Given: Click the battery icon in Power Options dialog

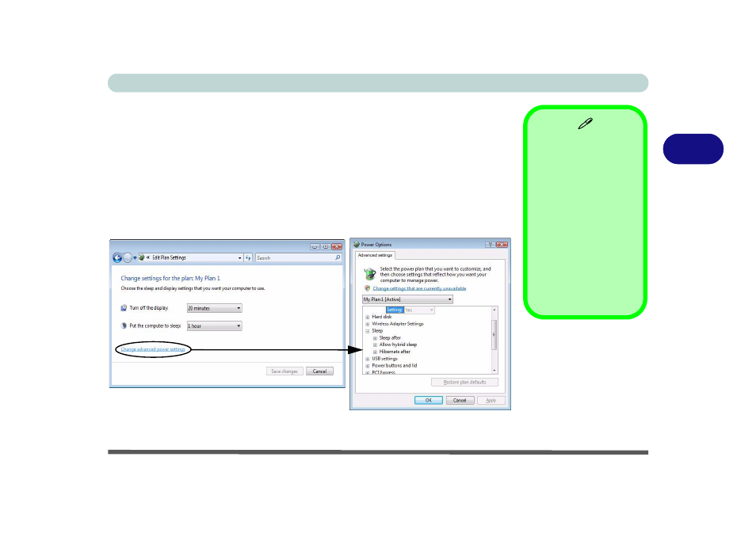Looking at the screenshot, I should pos(369,273).
